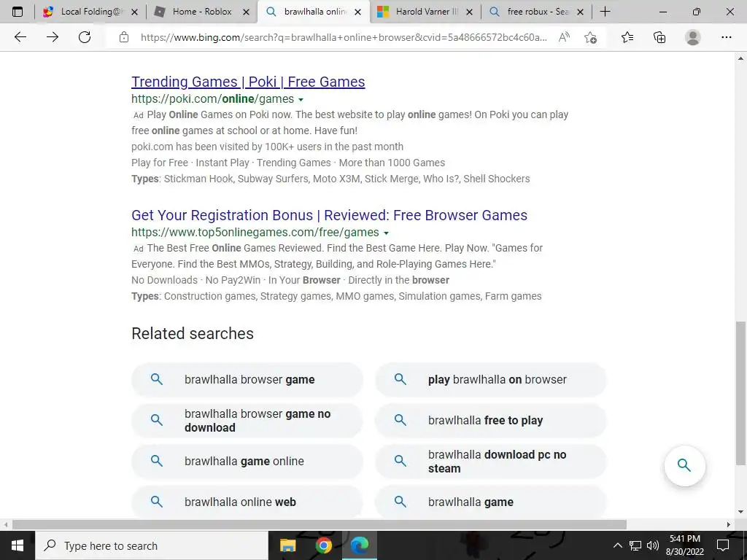The image size is (747, 560).
Task: Open Trending Games Poki link
Action: (x=248, y=82)
